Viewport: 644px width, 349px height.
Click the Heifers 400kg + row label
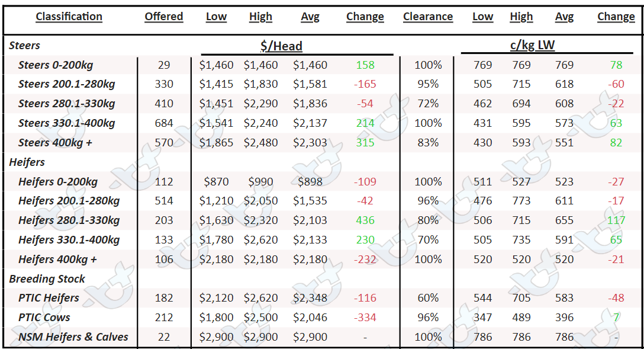pyautogui.click(x=57, y=260)
